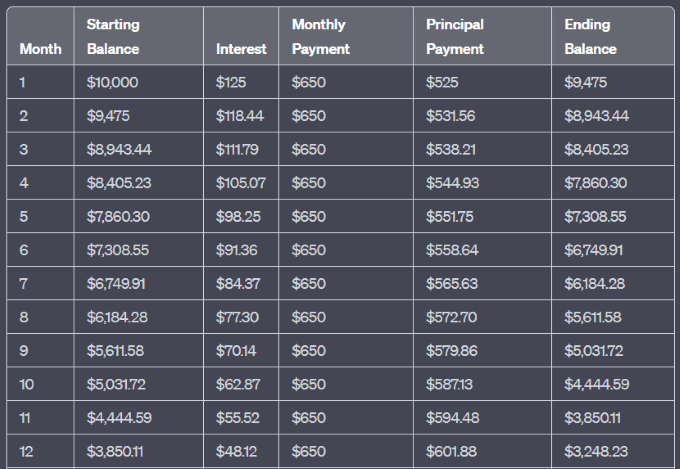Click the $572.70 principal payment cell
This screenshot has height=469, width=680.
click(x=482, y=317)
